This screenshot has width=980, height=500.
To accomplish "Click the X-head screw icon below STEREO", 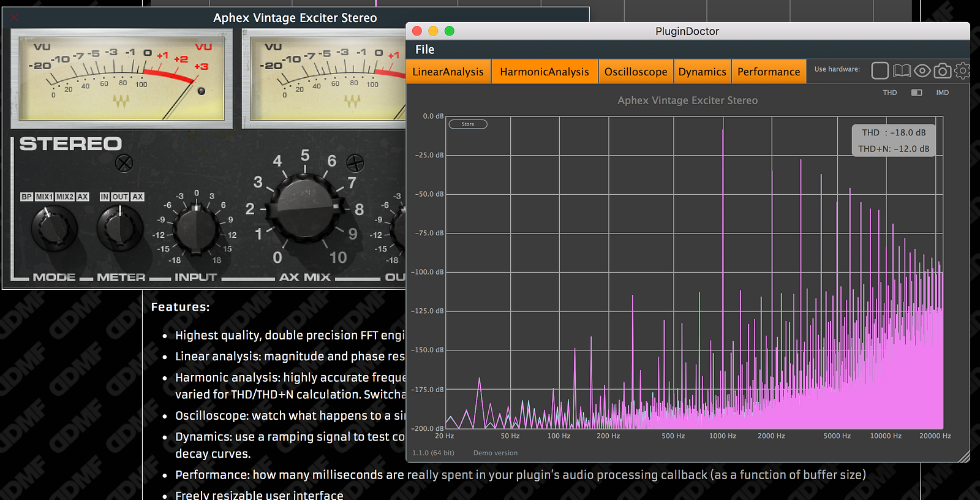I will pos(124,163).
